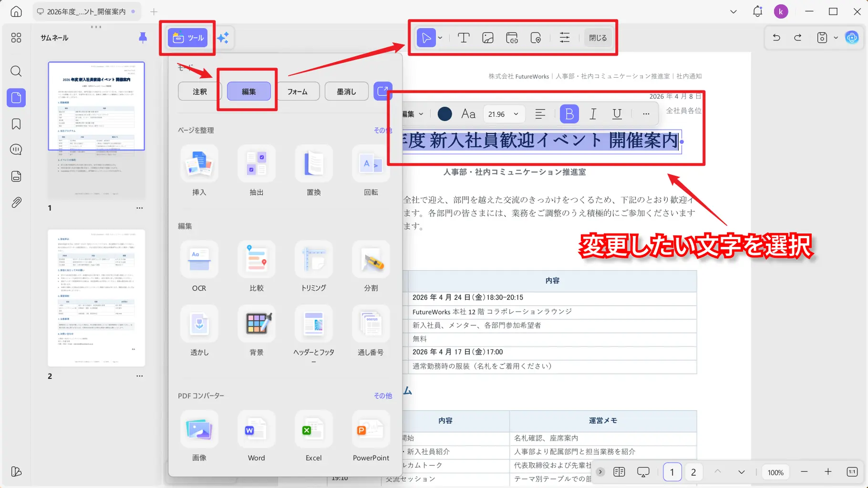The image size is (868, 488).
Task: Undo the last action
Action: (x=776, y=38)
